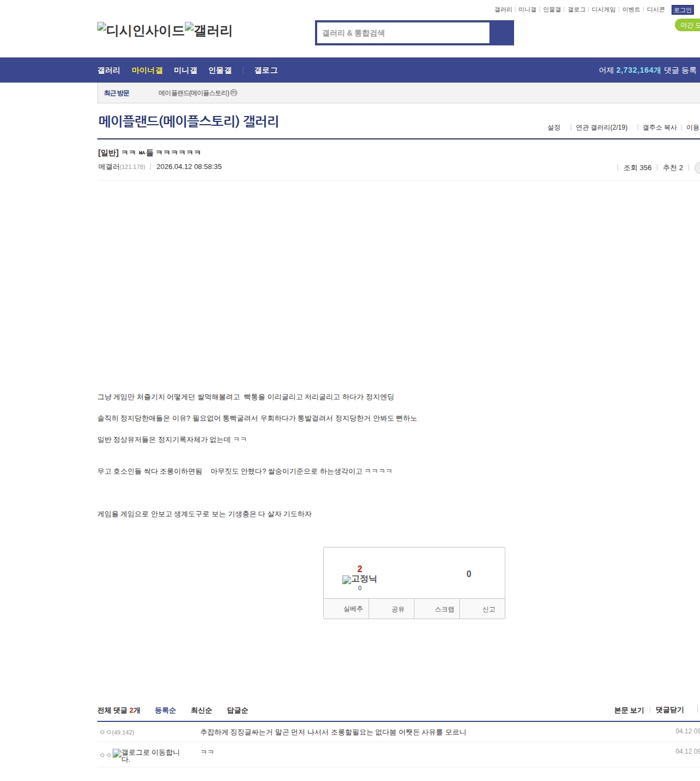This screenshot has width=700, height=781.
Task: Click the paragraph starting with 게임을 게임으로 안보고
Action: pyautogui.click(x=205, y=514)
